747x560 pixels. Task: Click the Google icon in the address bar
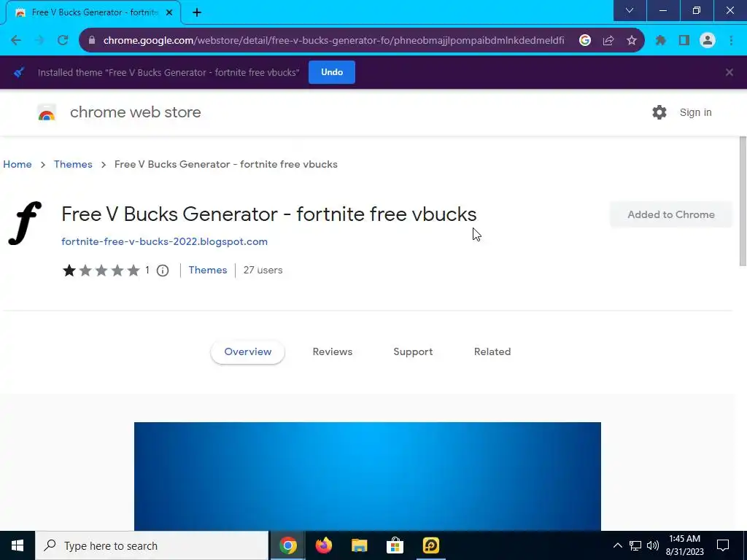pyautogui.click(x=584, y=41)
